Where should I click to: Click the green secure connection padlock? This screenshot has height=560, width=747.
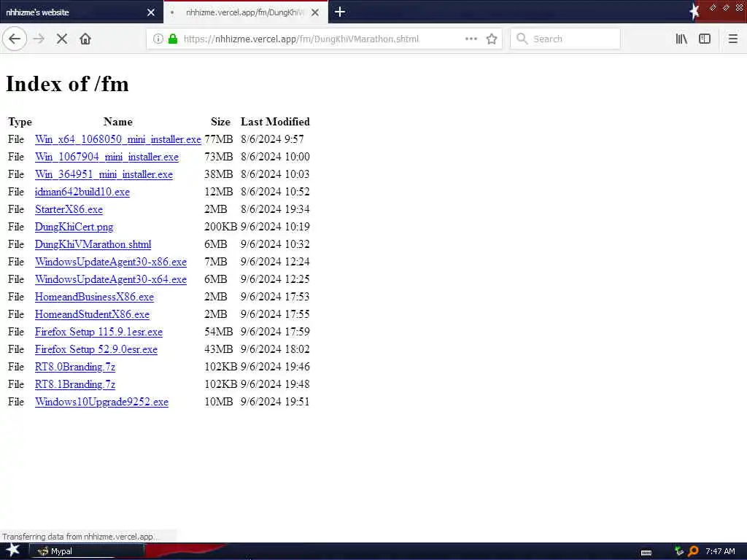pyautogui.click(x=173, y=39)
